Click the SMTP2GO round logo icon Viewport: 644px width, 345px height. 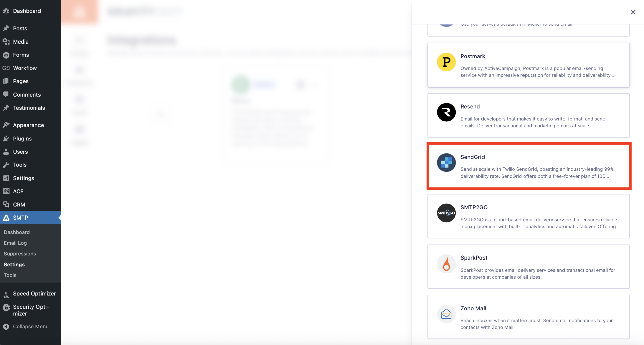click(446, 213)
